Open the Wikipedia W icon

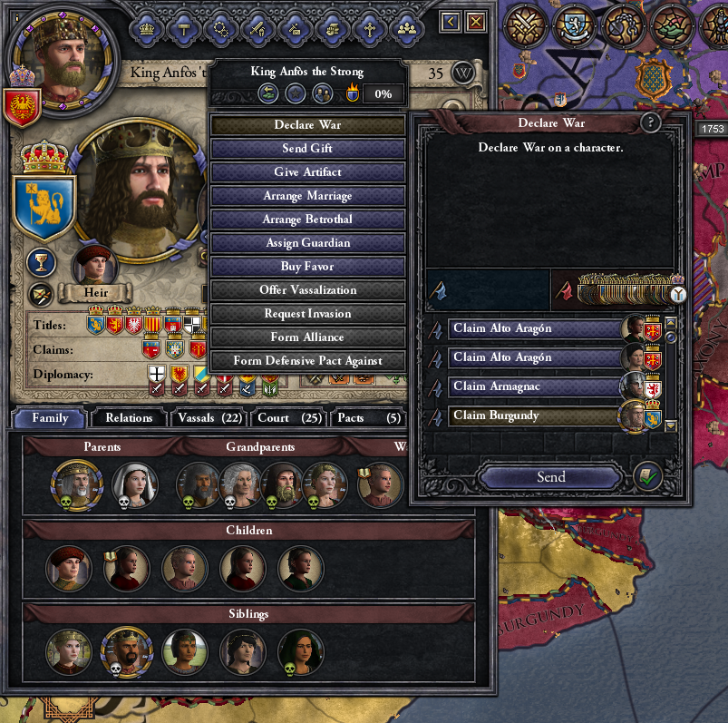click(x=463, y=73)
